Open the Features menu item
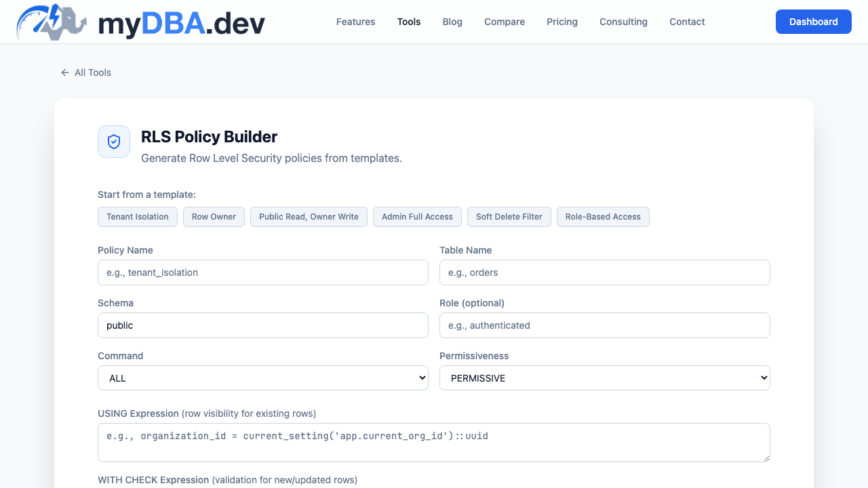Viewport: 868px width, 488px height. pyautogui.click(x=355, y=22)
